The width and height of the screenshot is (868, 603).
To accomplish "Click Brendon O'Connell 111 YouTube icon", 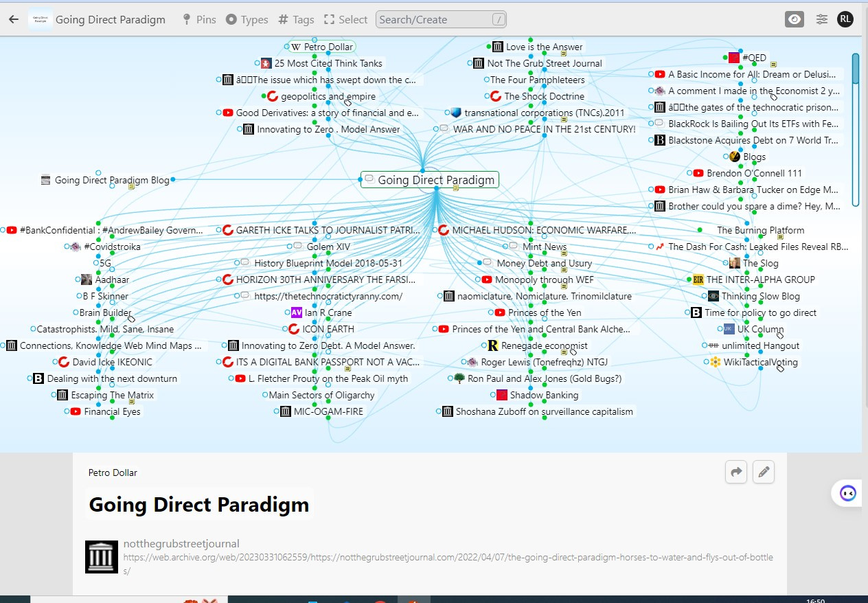I will [x=698, y=173].
